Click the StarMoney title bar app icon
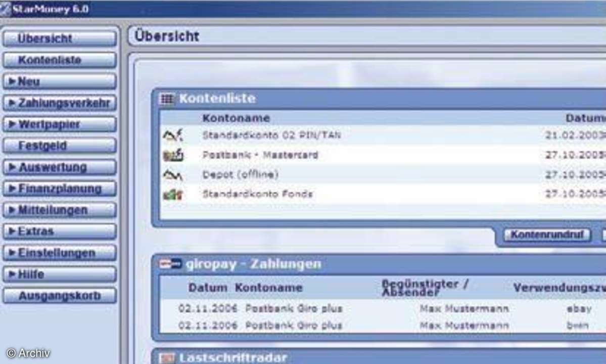This screenshot has height=364, width=606. pos(5,9)
